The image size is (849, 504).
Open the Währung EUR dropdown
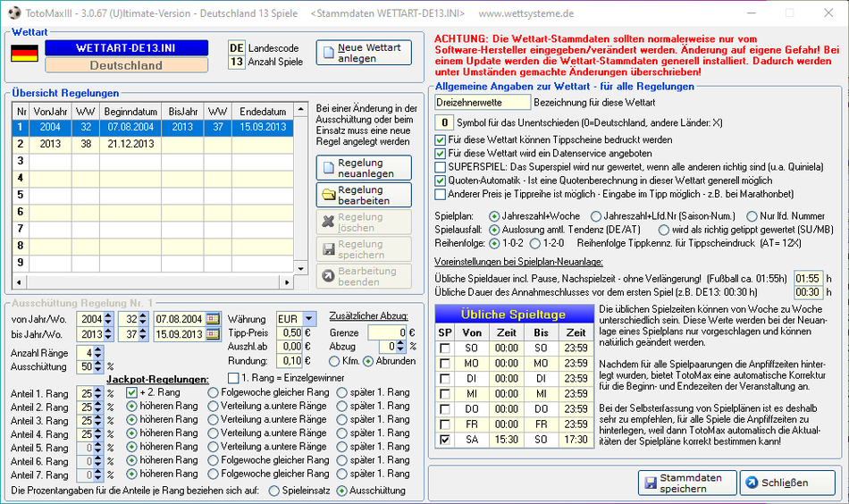coord(309,319)
